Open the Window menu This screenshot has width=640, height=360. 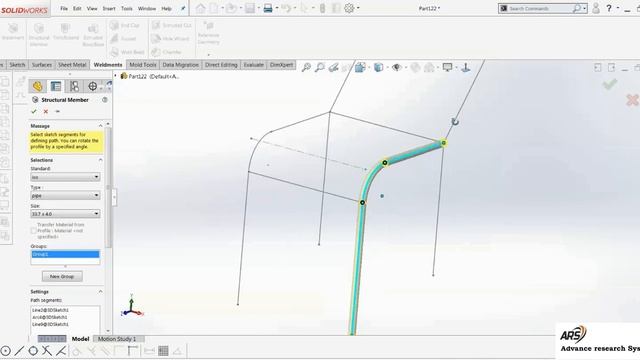click(147, 8)
